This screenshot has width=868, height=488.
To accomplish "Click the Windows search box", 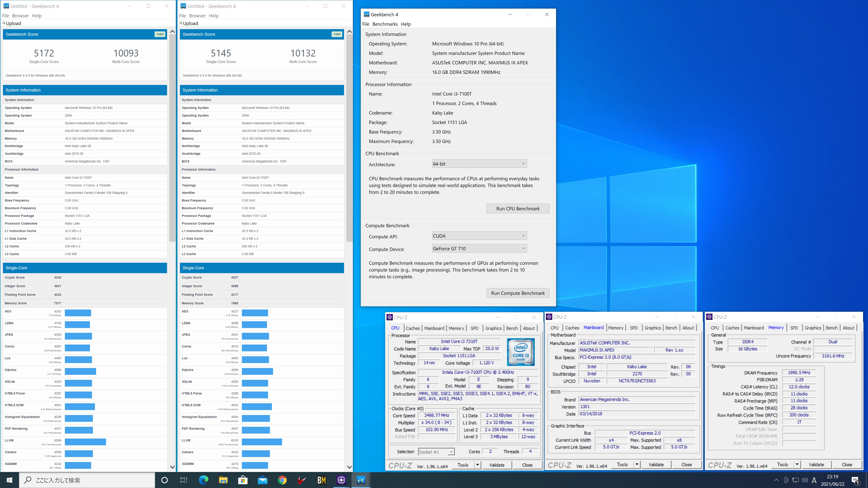I will 87,480.
